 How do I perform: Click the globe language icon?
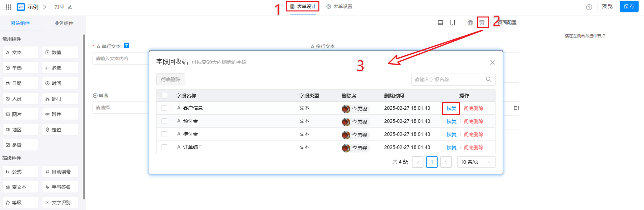tap(470, 23)
